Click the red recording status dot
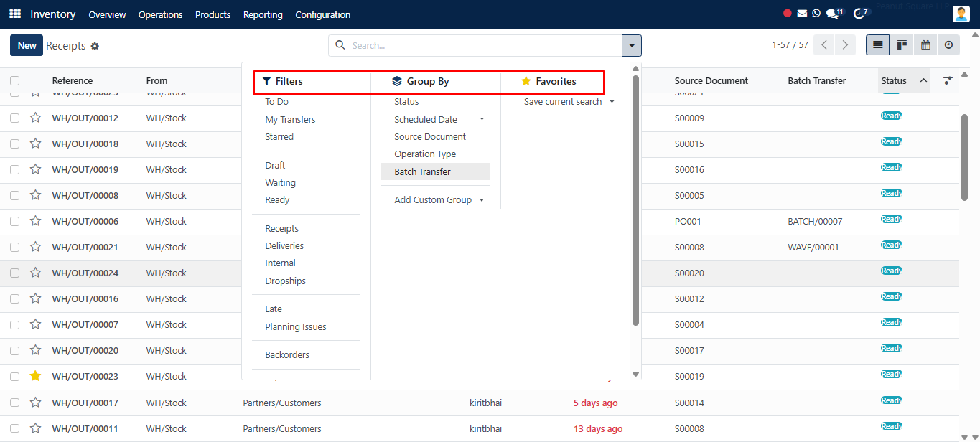980x442 pixels. 788,14
